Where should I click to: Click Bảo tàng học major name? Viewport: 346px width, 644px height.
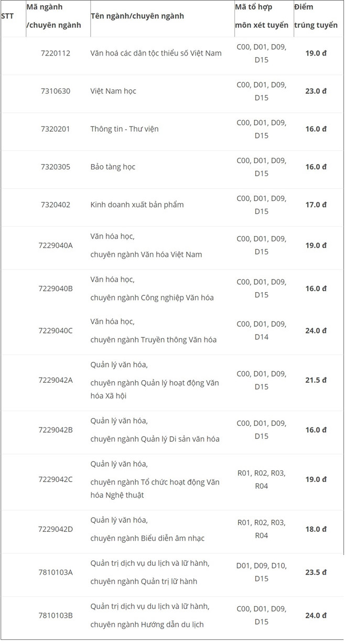tap(113, 166)
